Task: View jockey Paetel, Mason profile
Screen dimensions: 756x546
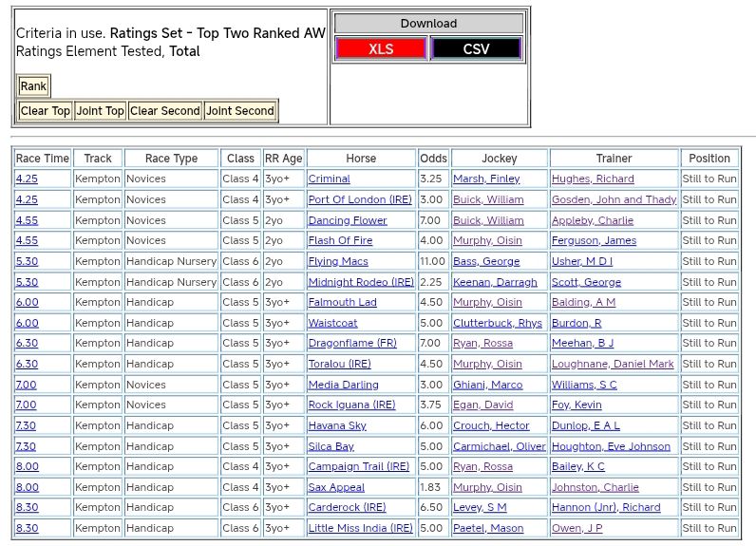Action: point(488,528)
